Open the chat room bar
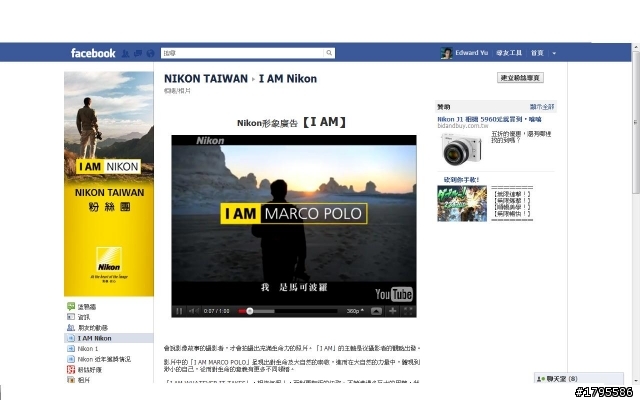Screen dimensions: 640x400 [579, 378]
